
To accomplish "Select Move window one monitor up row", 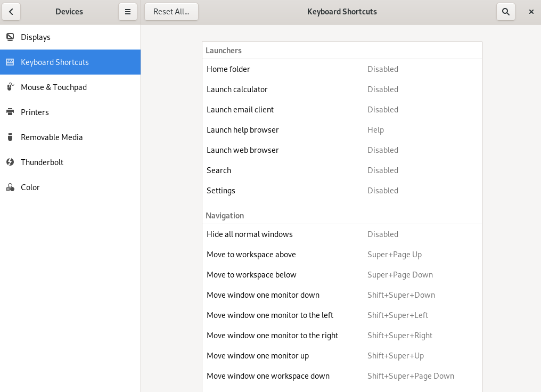I will (x=342, y=356).
